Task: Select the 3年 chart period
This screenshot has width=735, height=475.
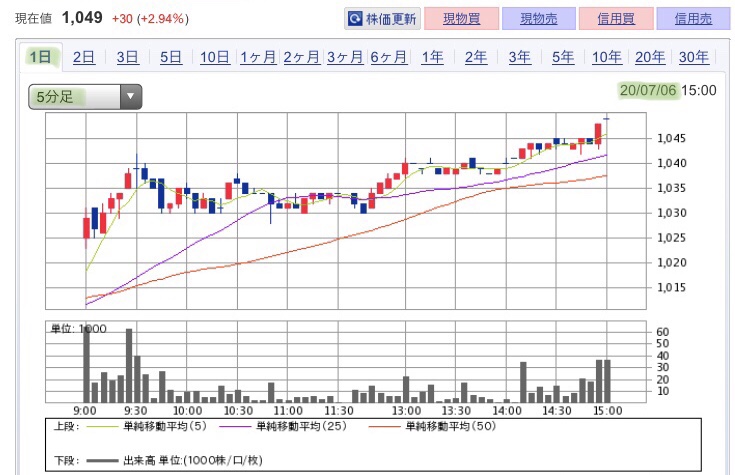Action: (519, 57)
